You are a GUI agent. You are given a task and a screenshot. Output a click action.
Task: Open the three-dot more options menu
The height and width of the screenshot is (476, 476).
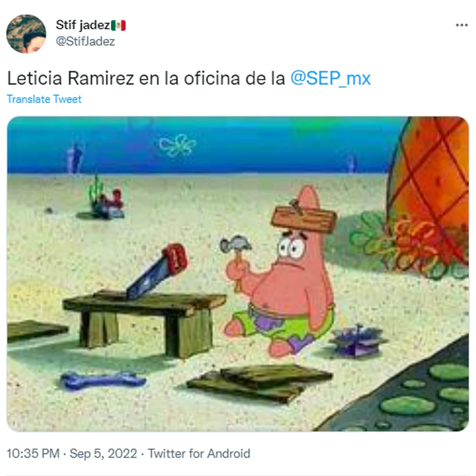pos(462,25)
